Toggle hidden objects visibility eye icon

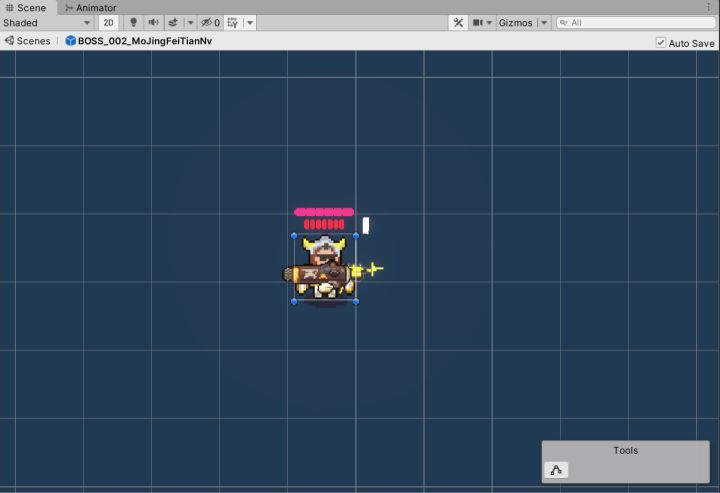[211, 22]
